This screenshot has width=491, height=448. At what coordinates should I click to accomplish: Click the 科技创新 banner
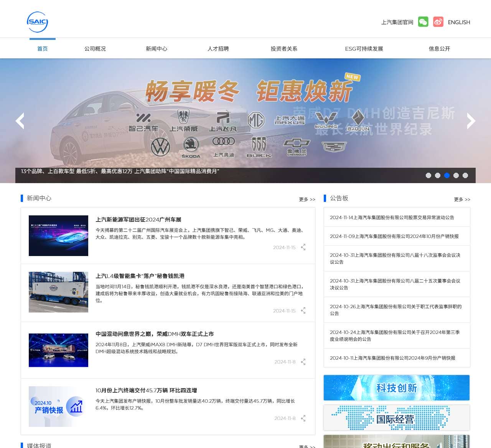tap(397, 388)
